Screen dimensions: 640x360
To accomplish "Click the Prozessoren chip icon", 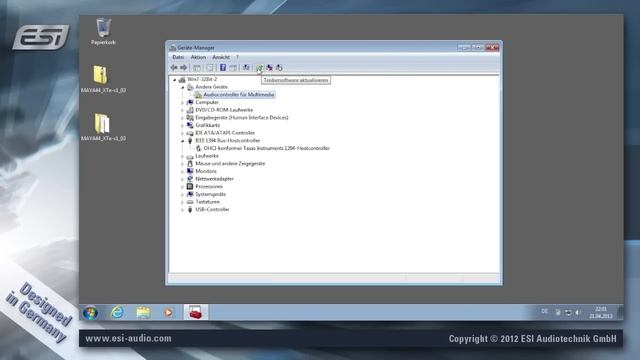I will point(190,187).
